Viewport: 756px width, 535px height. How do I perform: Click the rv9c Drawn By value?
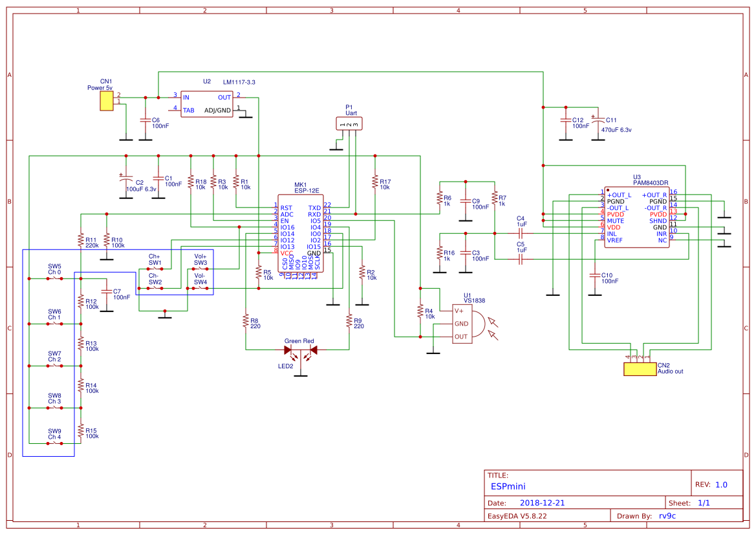(669, 516)
